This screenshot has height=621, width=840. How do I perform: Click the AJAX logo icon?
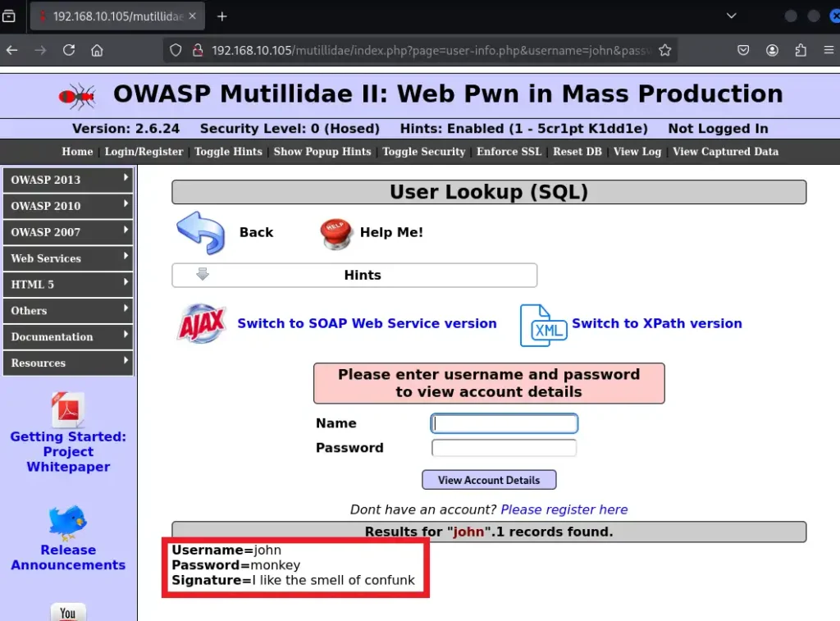(x=202, y=324)
